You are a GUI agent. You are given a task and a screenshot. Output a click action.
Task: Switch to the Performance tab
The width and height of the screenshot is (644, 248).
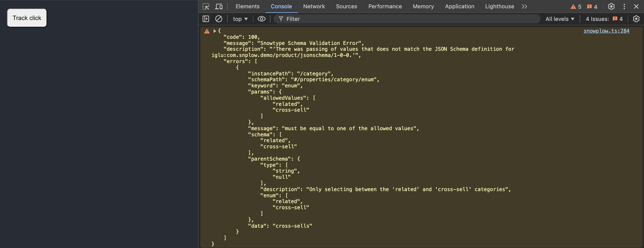(385, 6)
